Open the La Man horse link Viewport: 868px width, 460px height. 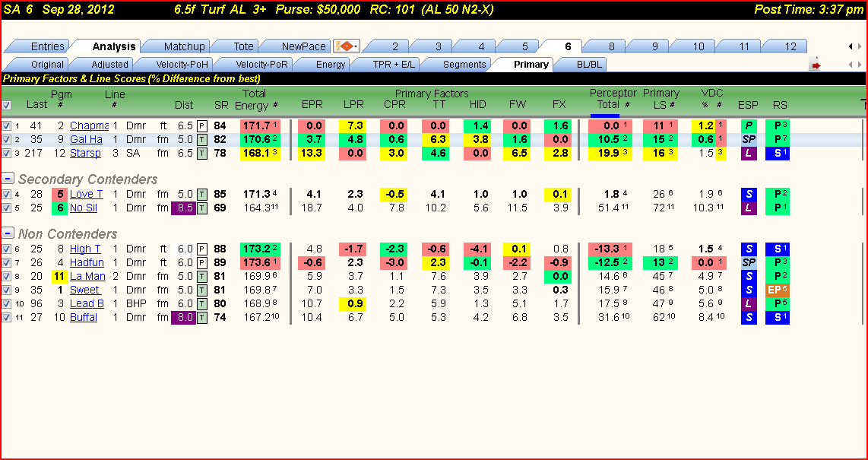87,276
